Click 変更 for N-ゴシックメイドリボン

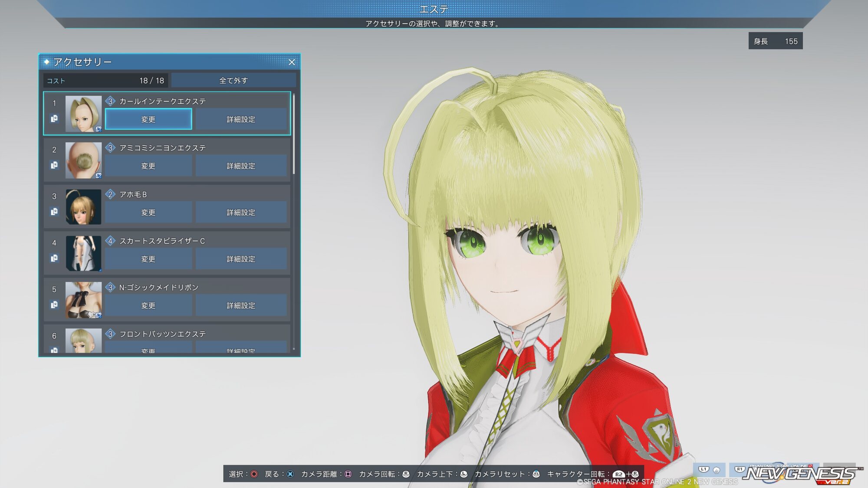(148, 305)
